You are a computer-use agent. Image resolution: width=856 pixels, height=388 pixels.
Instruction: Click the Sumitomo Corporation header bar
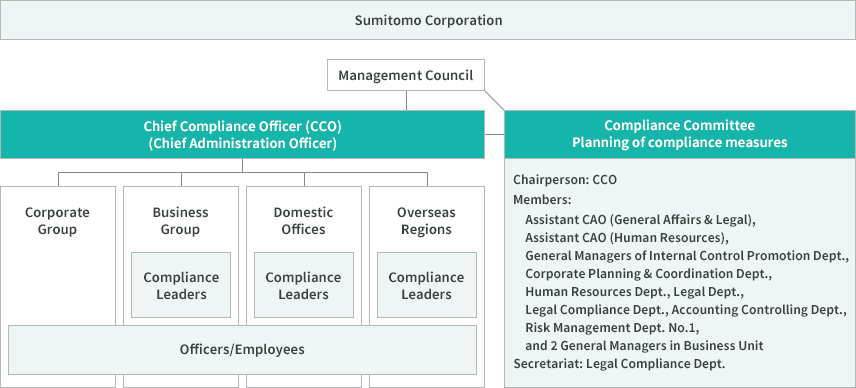[x=428, y=20]
